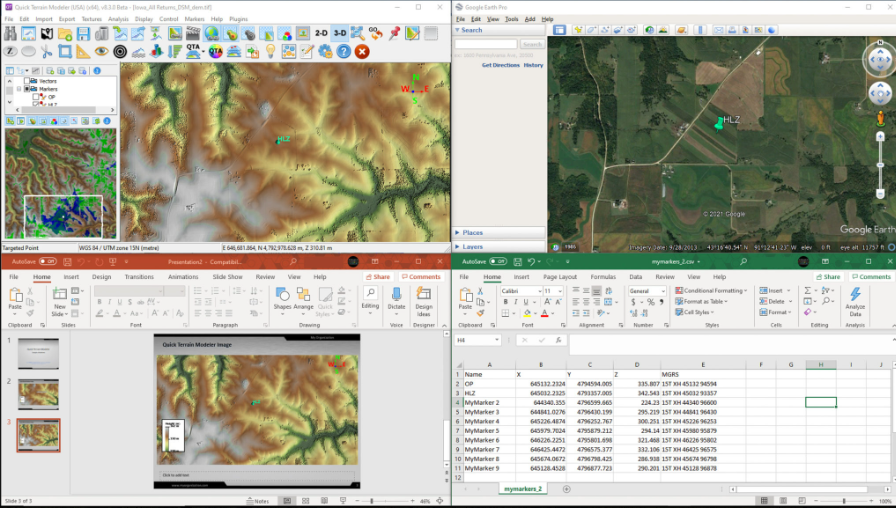
Task: Open the Analysis menu in Quick Terrain Modeler
Action: coord(118,19)
